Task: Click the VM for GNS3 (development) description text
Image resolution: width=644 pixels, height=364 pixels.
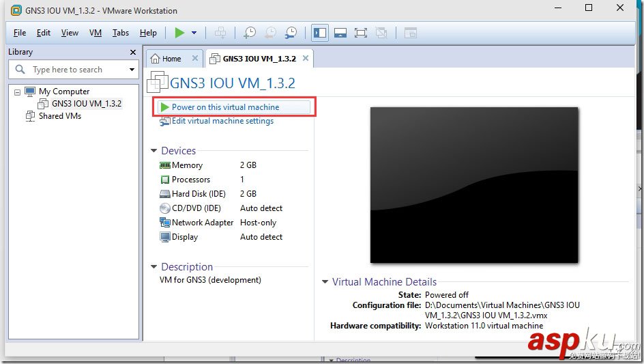Action: click(x=210, y=280)
